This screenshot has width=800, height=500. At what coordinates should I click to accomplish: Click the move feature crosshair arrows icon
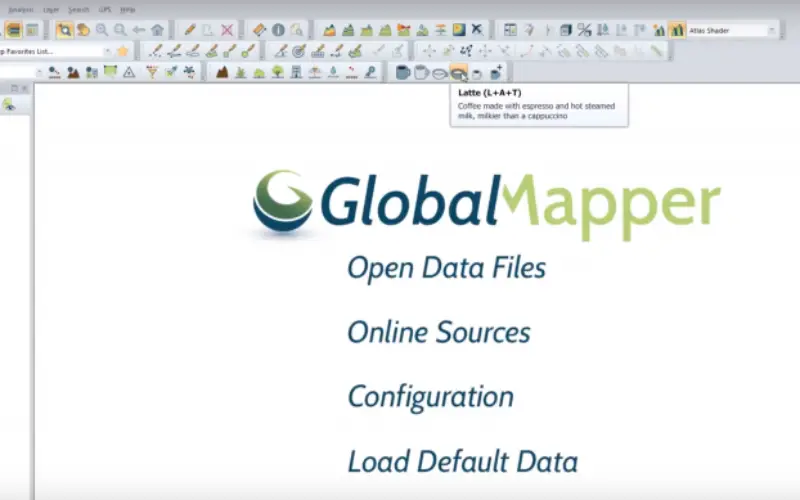(429, 51)
